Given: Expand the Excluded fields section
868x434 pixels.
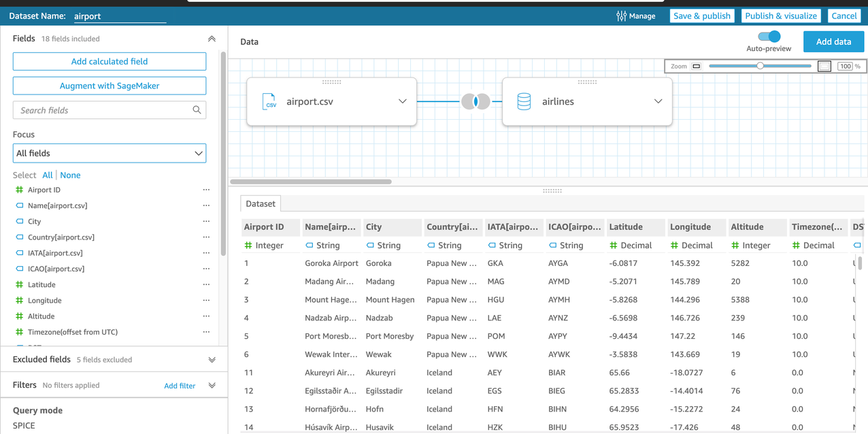Looking at the screenshot, I should click(x=212, y=360).
